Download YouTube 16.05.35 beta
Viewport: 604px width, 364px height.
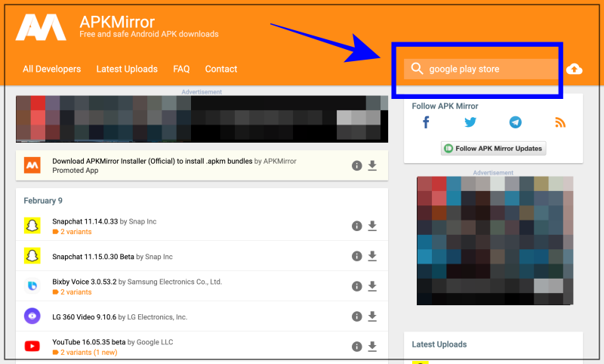372,347
